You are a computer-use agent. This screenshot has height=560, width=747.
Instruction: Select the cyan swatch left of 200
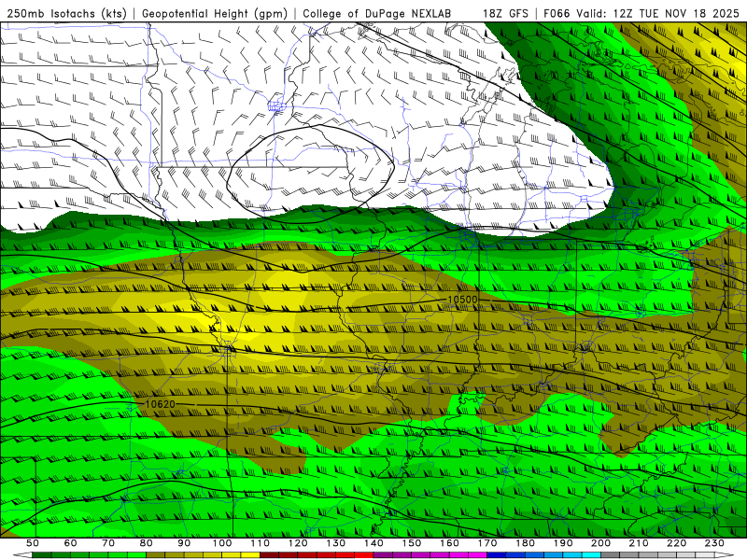pos(592,555)
